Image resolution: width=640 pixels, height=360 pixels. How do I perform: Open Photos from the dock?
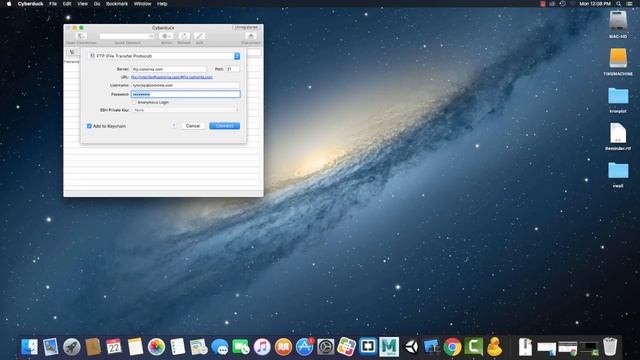click(x=156, y=347)
